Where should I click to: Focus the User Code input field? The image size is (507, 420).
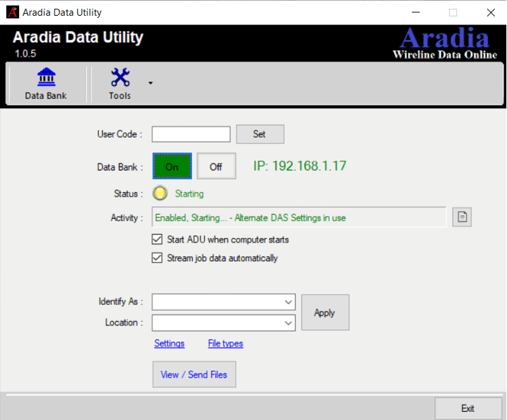tap(191, 134)
